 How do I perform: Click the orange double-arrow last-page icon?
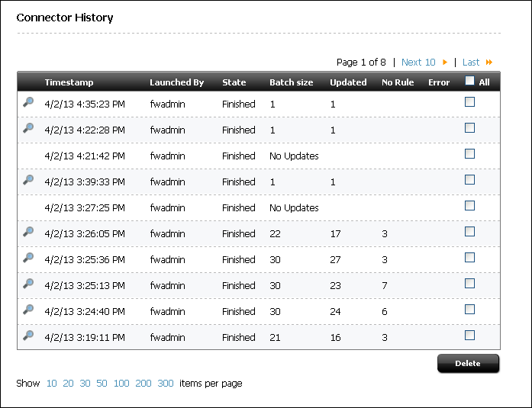pos(489,63)
